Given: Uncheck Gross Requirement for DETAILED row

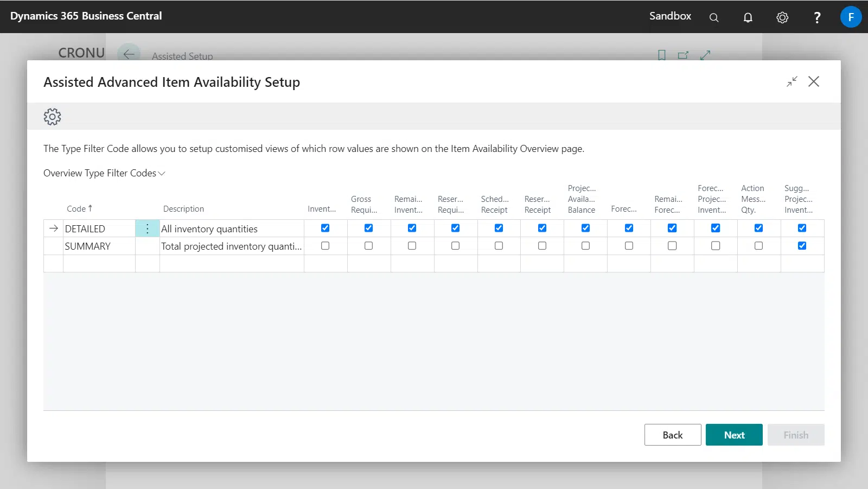Looking at the screenshot, I should tap(368, 228).
